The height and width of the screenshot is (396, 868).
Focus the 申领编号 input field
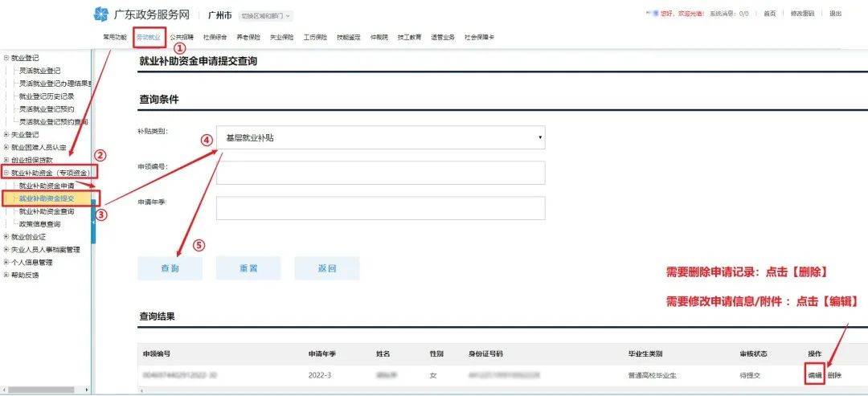pyautogui.click(x=380, y=173)
